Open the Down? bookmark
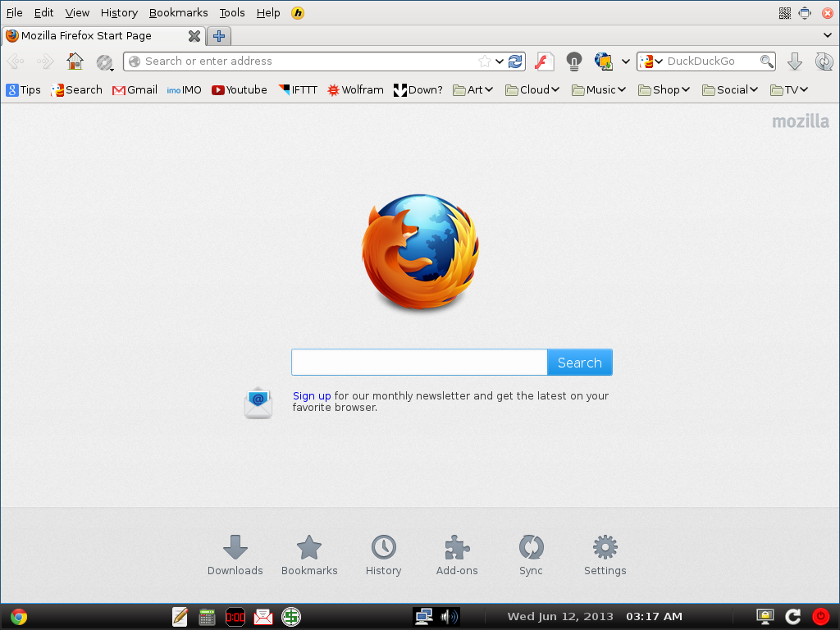 pos(418,90)
